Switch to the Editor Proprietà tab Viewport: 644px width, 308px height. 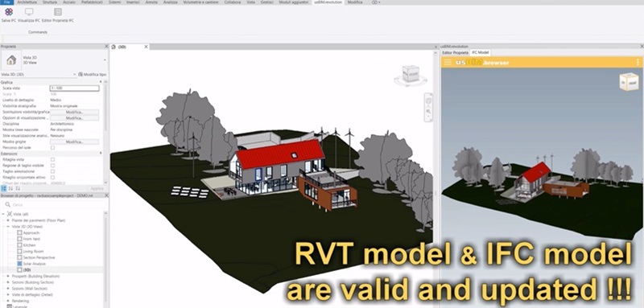click(455, 52)
